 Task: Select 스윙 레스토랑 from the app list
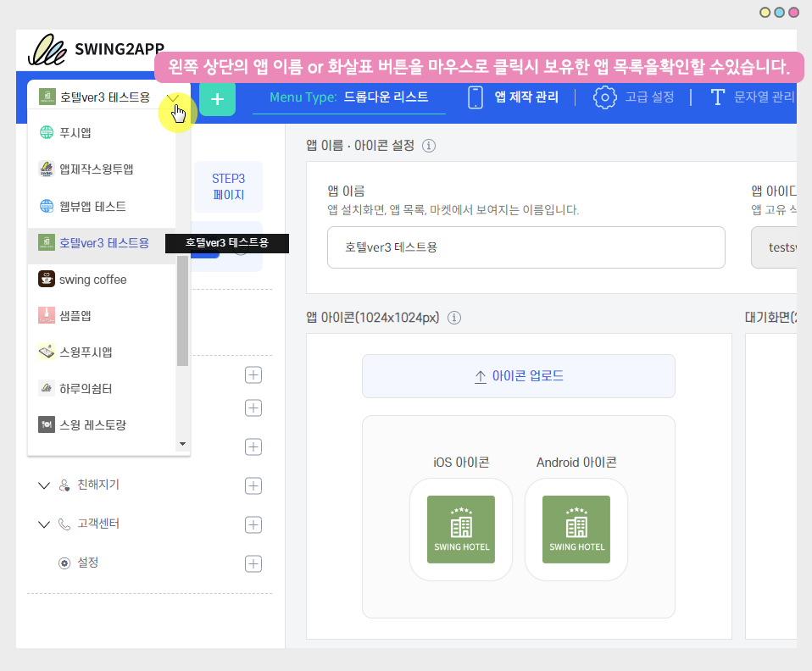[92, 424]
